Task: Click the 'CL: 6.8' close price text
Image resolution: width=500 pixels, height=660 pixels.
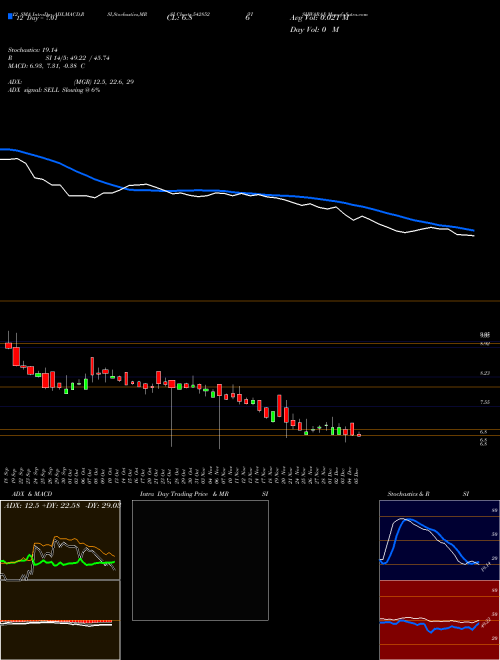Action: coord(179,19)
